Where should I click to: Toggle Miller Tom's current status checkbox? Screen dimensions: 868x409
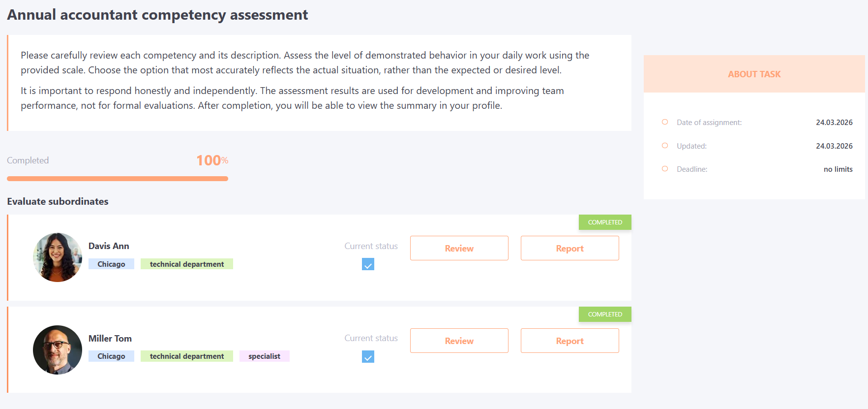[x=368, y=357]
